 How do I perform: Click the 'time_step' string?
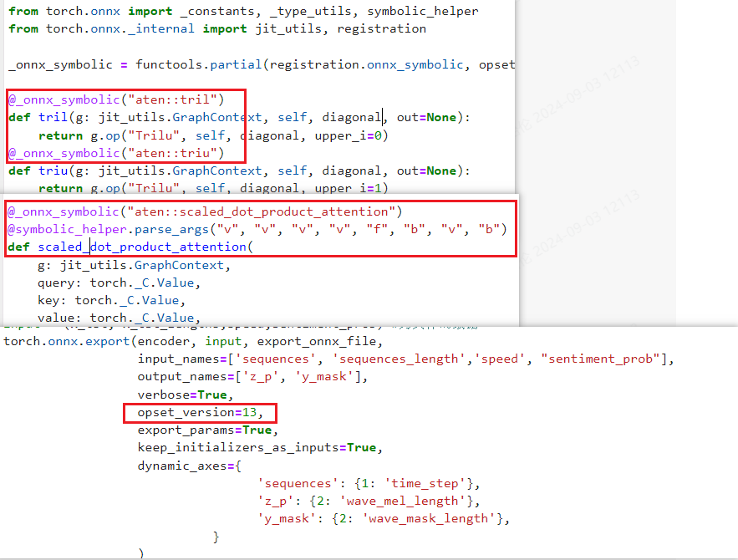(x=425, y=484)
